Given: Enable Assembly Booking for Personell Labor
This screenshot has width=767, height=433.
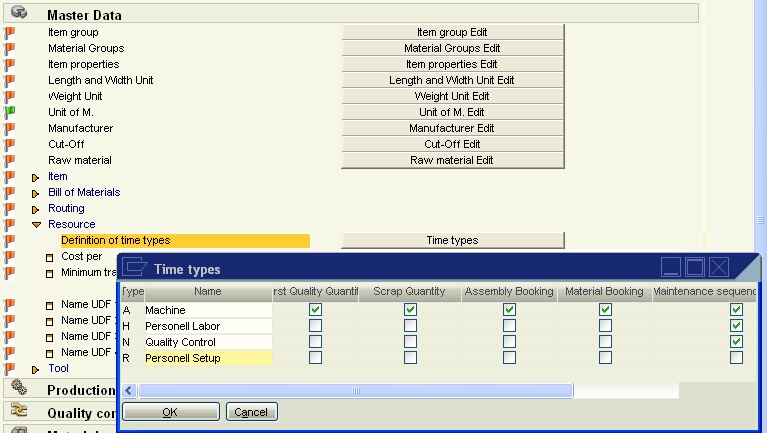Looking at the screenshot, I should (x=510, y=326).
